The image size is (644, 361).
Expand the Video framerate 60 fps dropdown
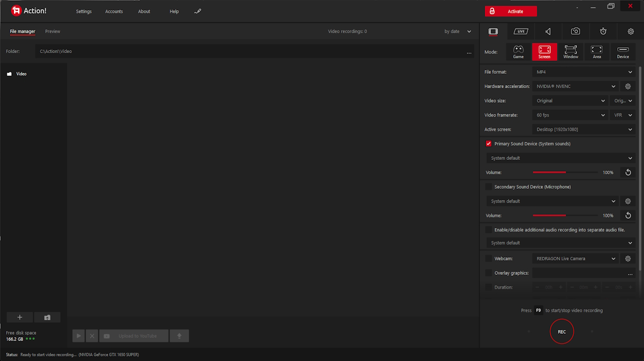(x=570, y=116)
